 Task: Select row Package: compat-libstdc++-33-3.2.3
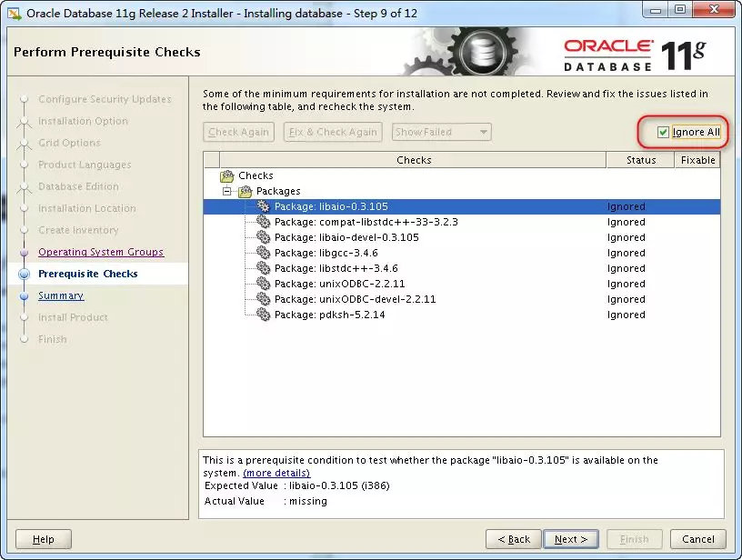[462, 222]
